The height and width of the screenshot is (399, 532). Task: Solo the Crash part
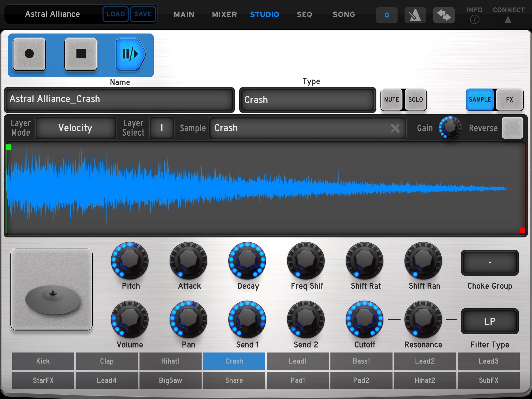click(x=415, y=100)
